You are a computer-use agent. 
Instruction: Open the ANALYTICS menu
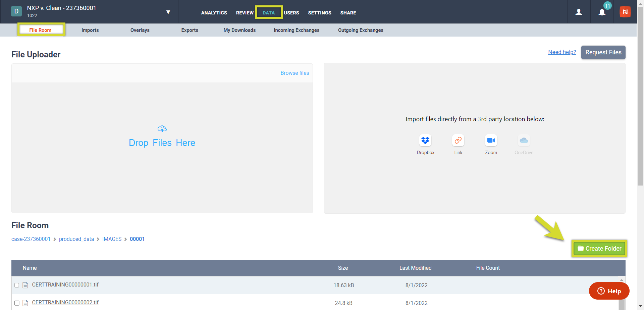coord(214,13)
